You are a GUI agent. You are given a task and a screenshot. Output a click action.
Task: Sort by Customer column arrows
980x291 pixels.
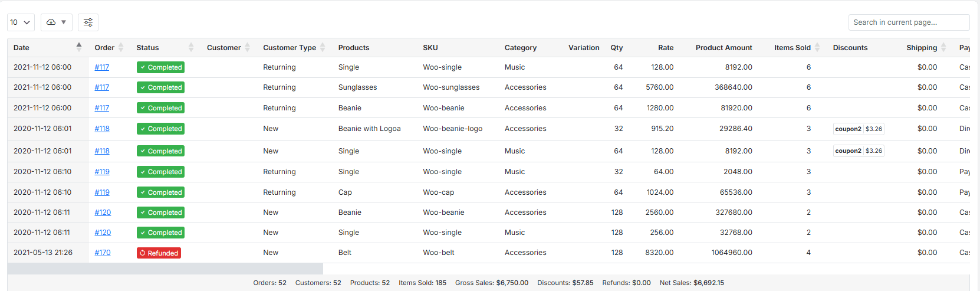click(248, 47)
